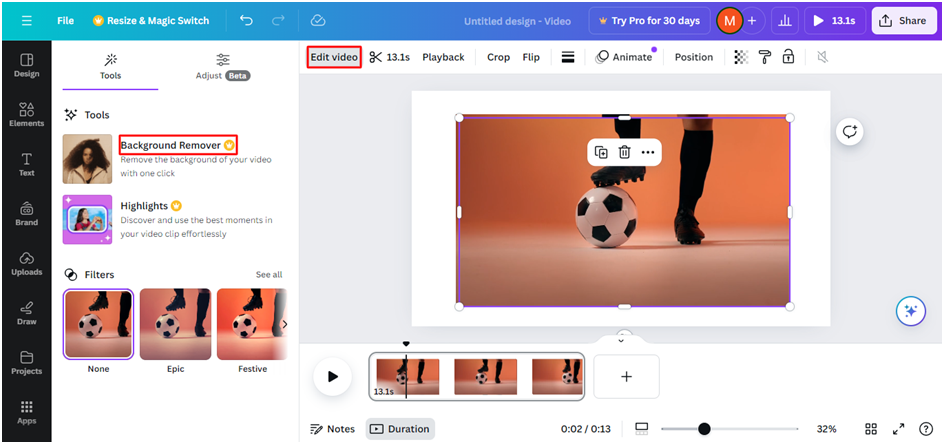Select the 13.1s clip in the timeline

click(x=476, y=377)
